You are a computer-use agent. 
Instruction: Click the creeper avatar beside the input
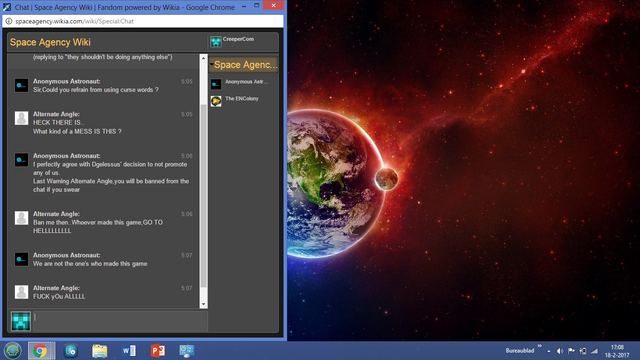tap(21, 321)
